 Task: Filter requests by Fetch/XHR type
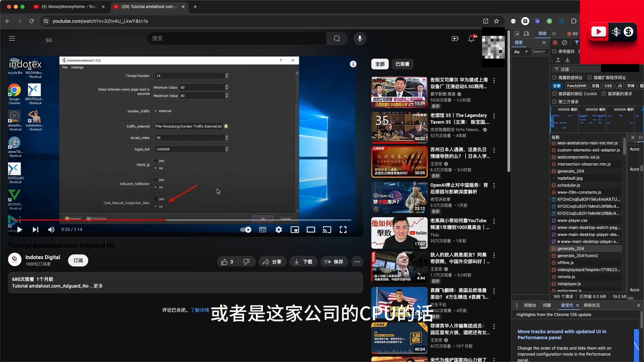point(577,86)
